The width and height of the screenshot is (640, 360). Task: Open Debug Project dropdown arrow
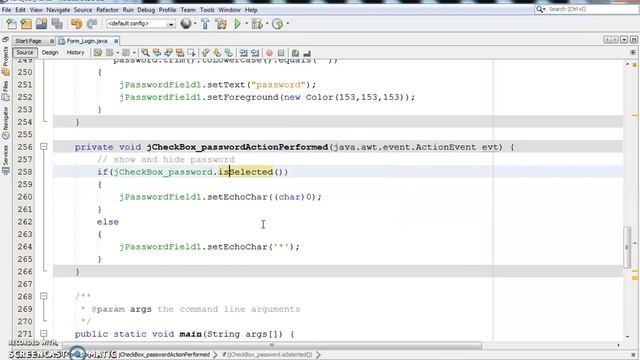pos(267,24)
